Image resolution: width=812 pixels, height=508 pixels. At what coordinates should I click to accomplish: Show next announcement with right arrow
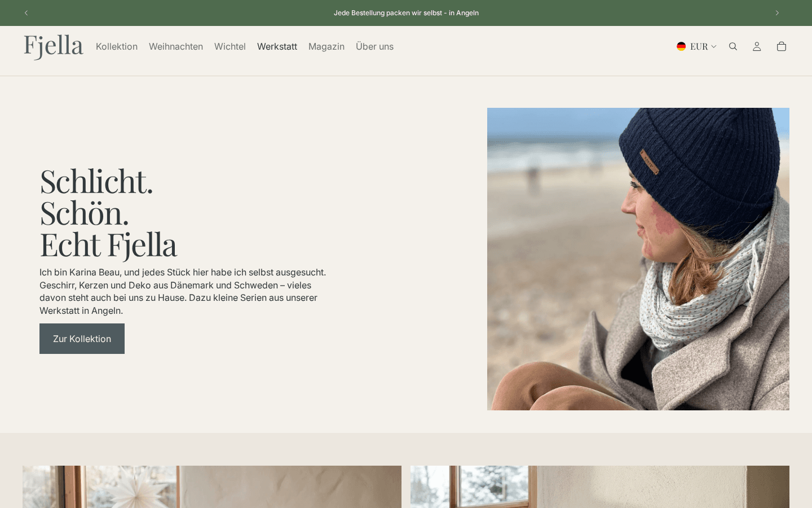777,13
